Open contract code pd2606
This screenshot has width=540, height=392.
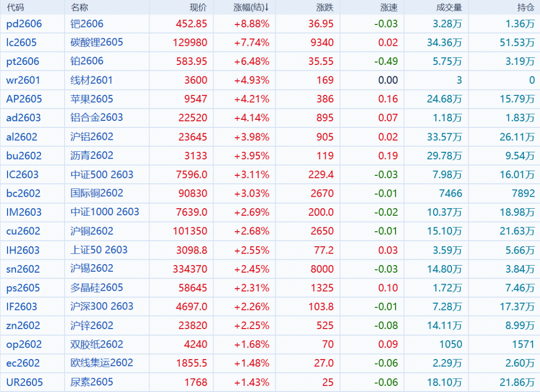(x=24, y=23)
